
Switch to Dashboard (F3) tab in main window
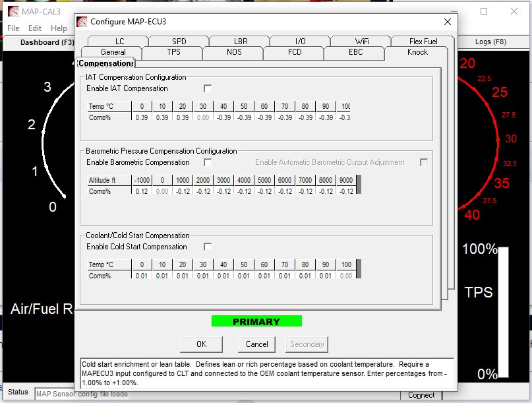point(47,42)
